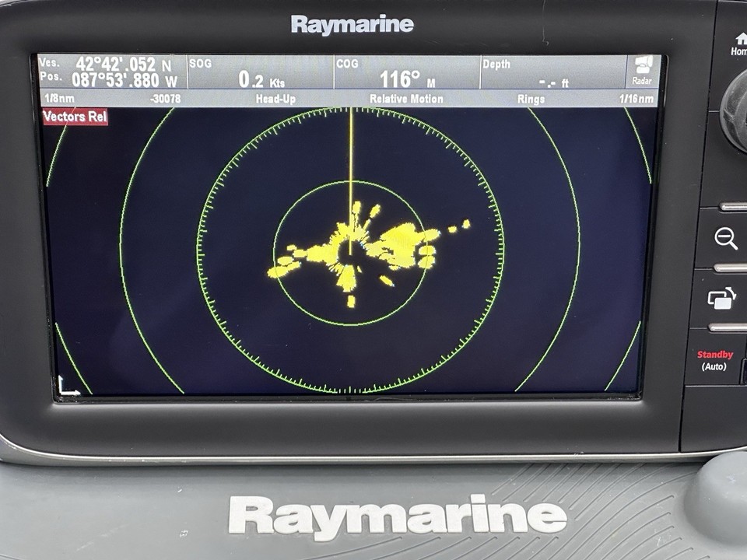747x560 pixels.
Task: Select the Ves. Pos. coordinates cell
Action: point(109,68)
